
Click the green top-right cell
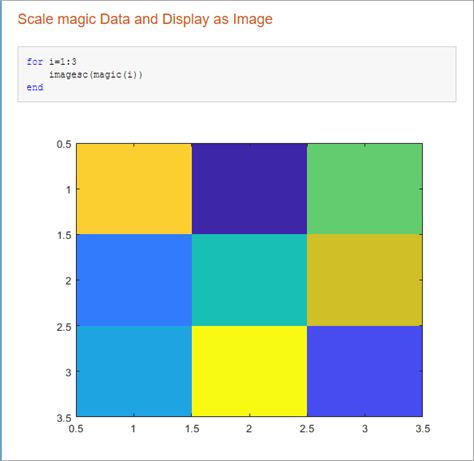(365, 189)
